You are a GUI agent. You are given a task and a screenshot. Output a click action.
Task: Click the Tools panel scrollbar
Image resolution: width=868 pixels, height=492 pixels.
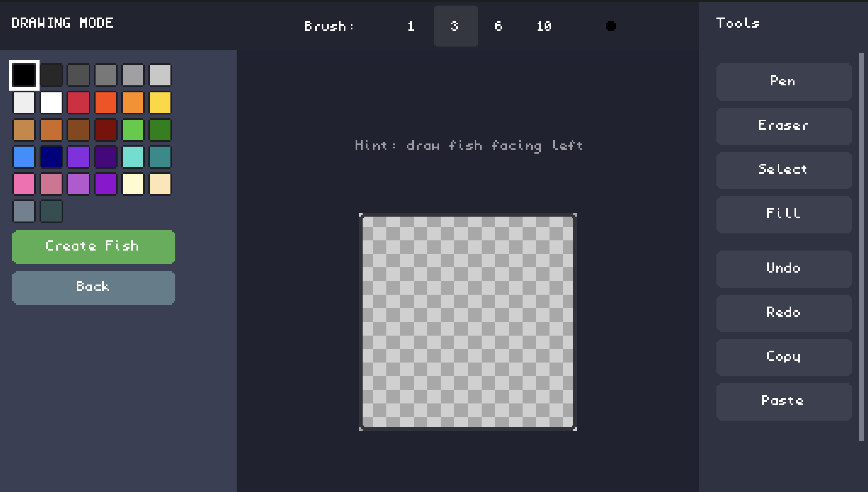(861, 246)
